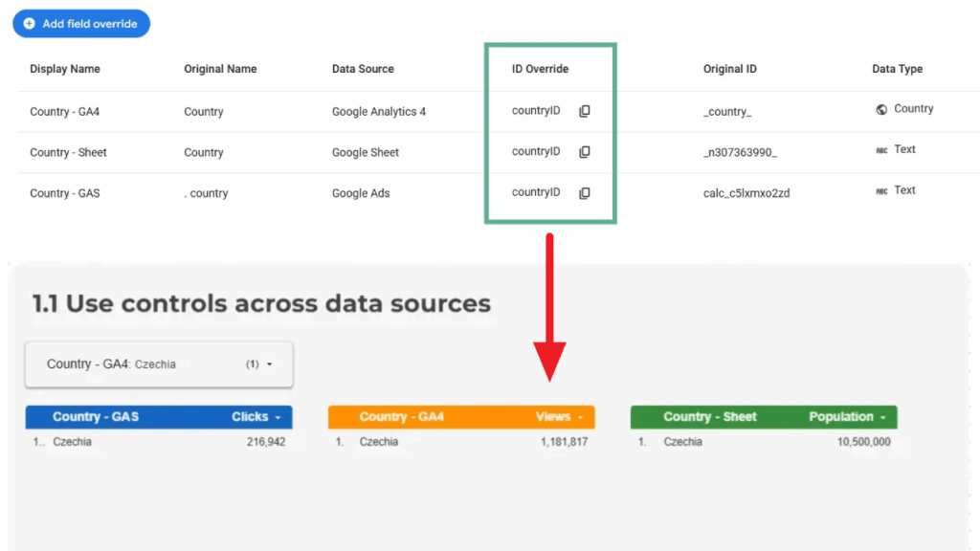
Task: Click the Data Type column header
Action: coord(897,69)
